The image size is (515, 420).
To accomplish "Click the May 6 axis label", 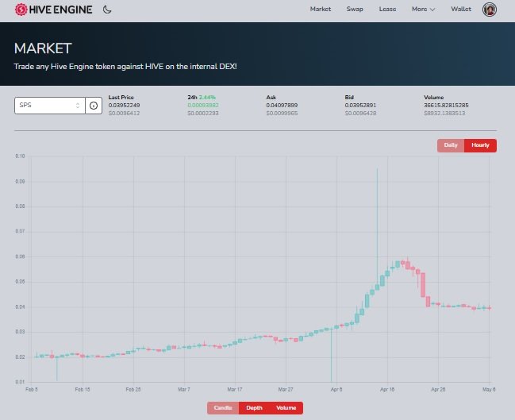I will pyautogui.click(x=489, y=390).
